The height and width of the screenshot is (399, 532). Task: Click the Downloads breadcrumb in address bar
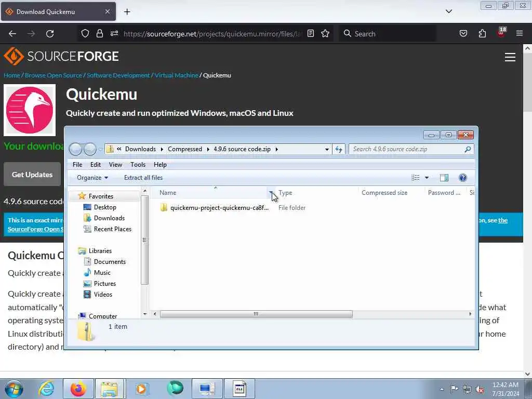tap(140, 149)
